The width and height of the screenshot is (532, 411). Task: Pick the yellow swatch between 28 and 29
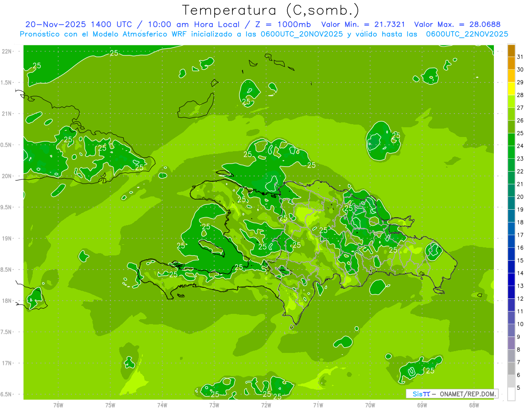tap(511, 89)
